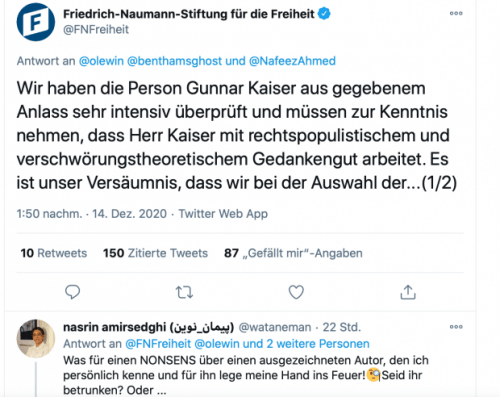Viewport: 500px width, 397px height.
Task: Open nasrin amirsedghi's profile picture
Action: [36, 338]
